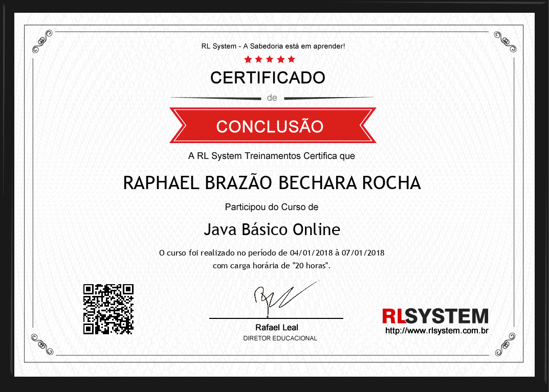The height and width of the screenshot is (392, 549).
Task: Select the name RAPHAEL BRAZÃO BECHARA ROCHA
Action: pos(272,182)
